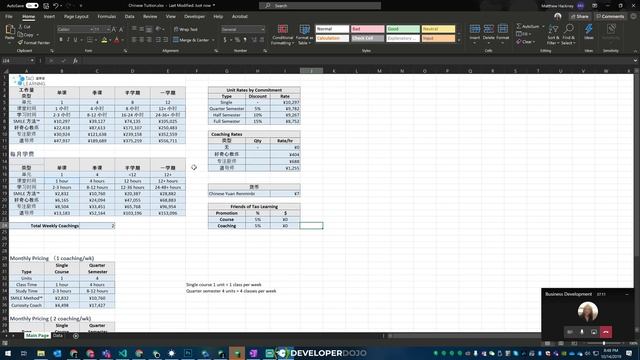Click the percent style icon

[x=237, y=40]
